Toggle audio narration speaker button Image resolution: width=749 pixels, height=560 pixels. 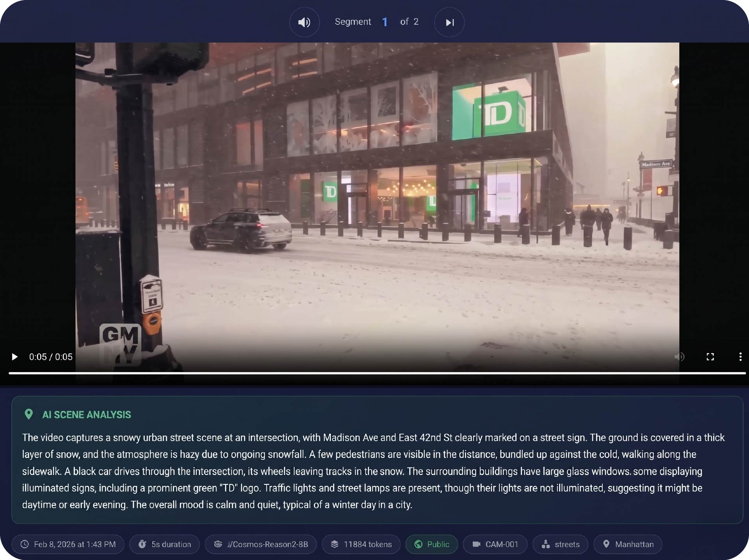point(304,22)
